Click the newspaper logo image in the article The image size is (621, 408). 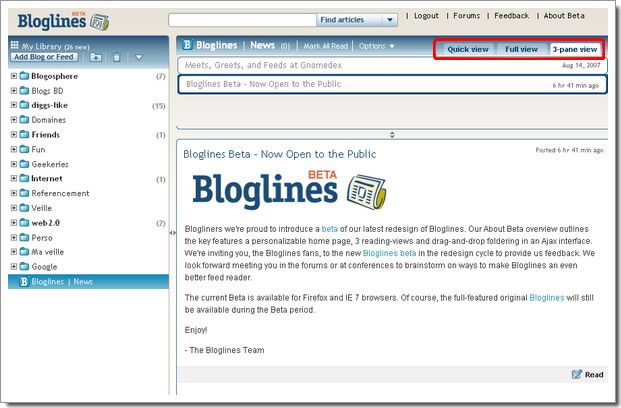(366, 192)
